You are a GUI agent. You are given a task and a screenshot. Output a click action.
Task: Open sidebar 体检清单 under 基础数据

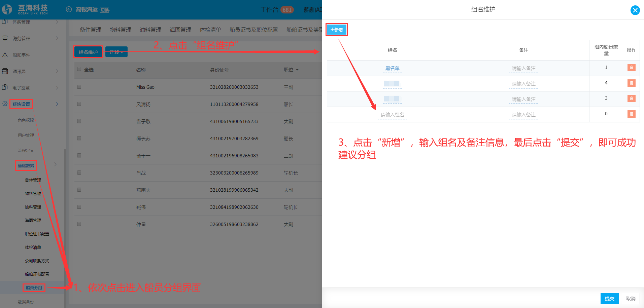(33, 247)
